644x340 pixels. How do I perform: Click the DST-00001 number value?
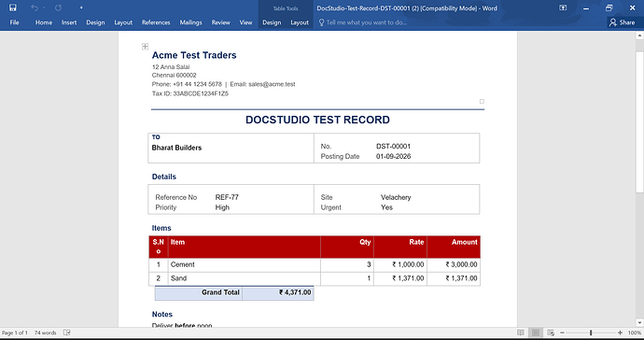click(x=393, y=147)
